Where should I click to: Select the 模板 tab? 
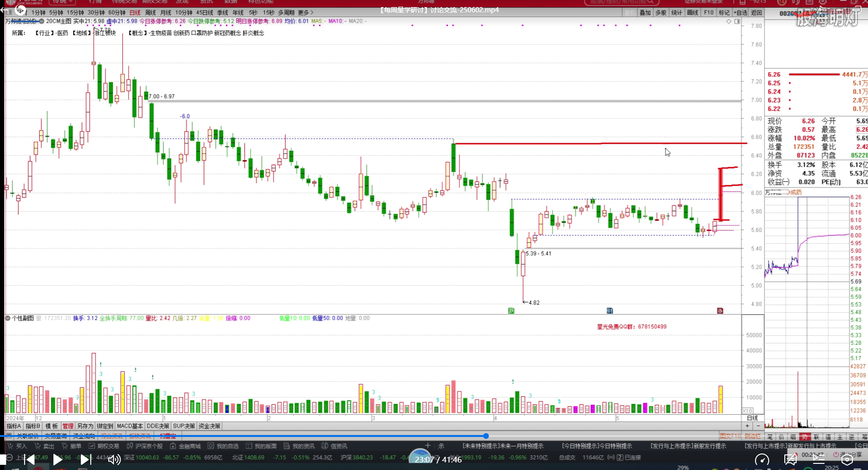pyautogui.click(x=52, y=426)
